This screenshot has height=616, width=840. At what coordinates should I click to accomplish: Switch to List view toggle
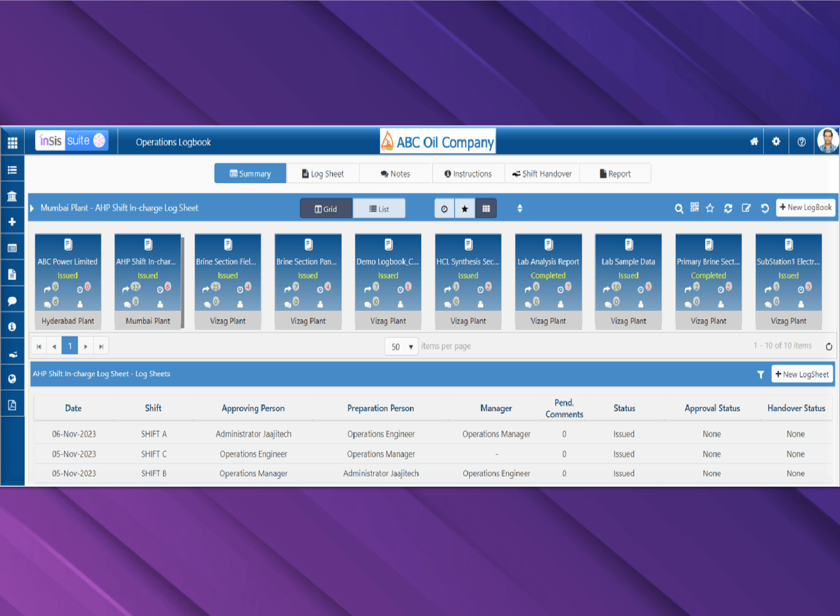379,209
